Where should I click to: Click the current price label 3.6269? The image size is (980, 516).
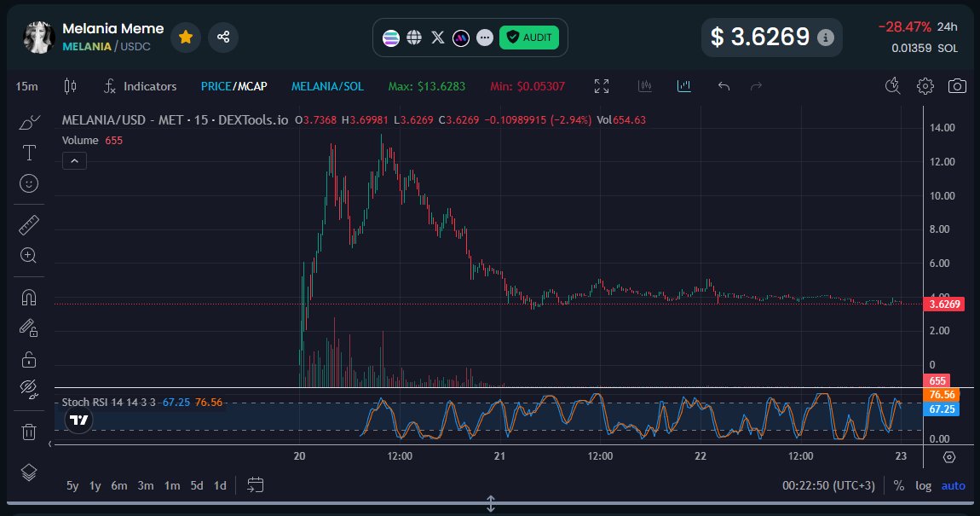pos(943,304)
